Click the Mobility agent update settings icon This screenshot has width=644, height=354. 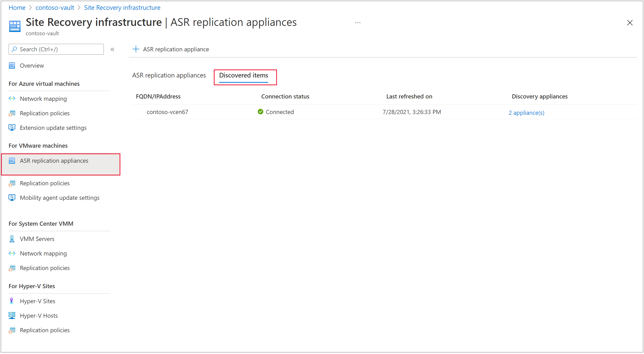coord(12,197)
